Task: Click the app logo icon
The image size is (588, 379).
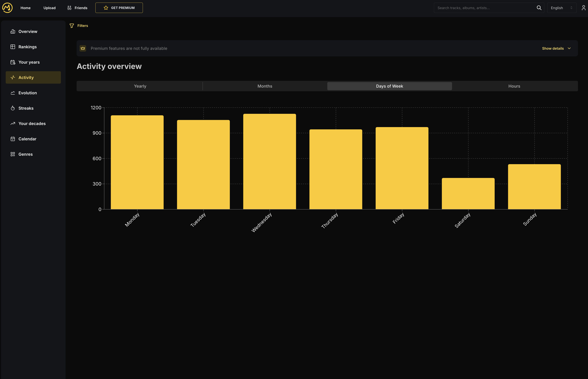Action: 7,8
